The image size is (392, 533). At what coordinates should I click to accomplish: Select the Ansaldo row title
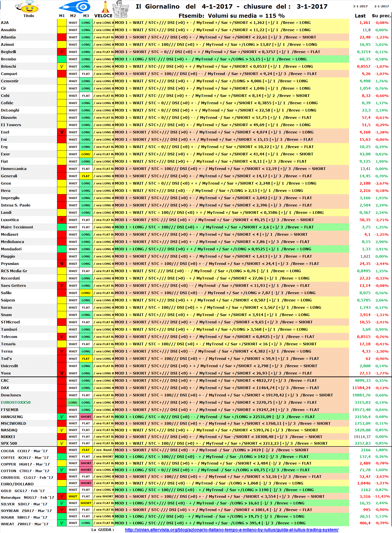click(x=9, y=30)
